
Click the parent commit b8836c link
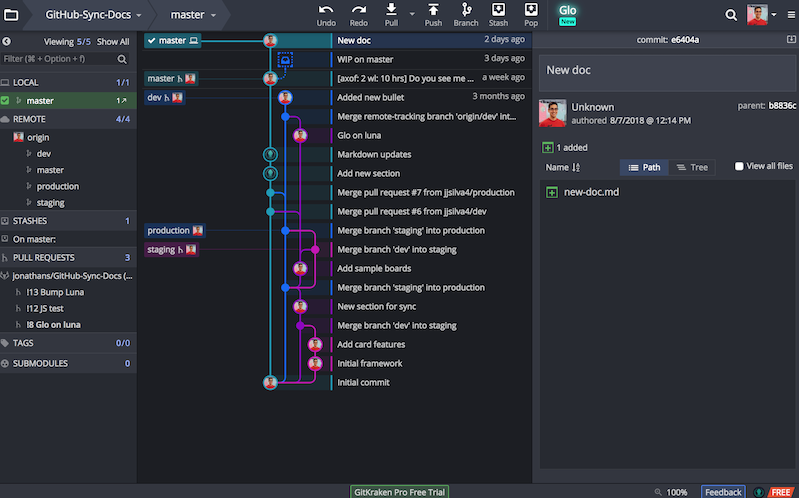[x=782, y=106]
